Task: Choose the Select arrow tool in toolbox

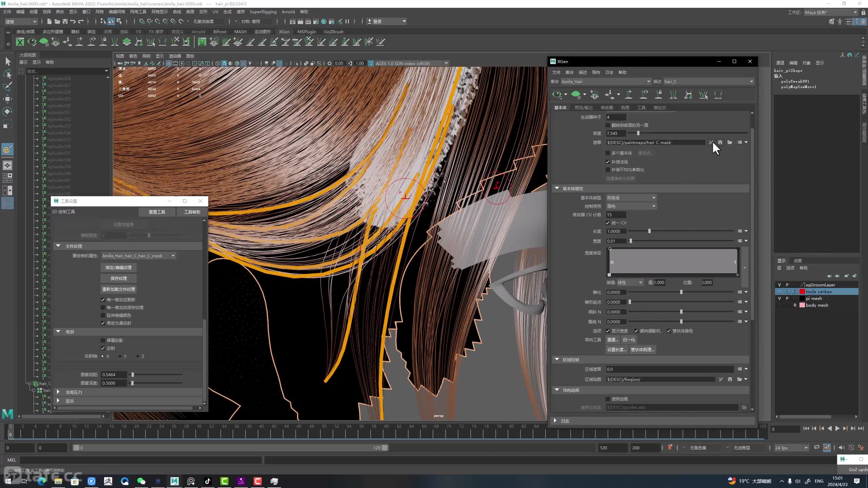Action: (7, 62)
